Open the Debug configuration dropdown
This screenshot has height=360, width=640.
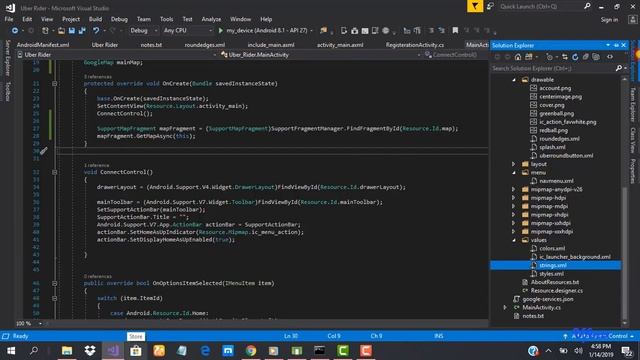(144, 31)
